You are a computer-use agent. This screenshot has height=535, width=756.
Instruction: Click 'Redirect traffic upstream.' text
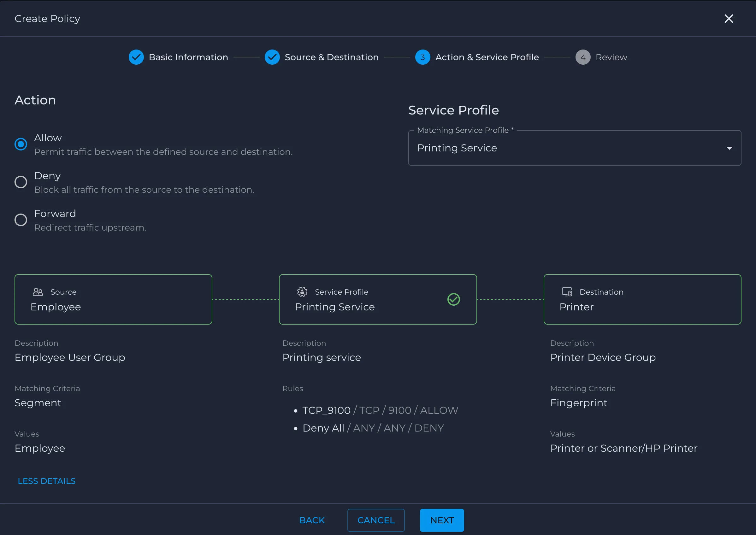90,228
